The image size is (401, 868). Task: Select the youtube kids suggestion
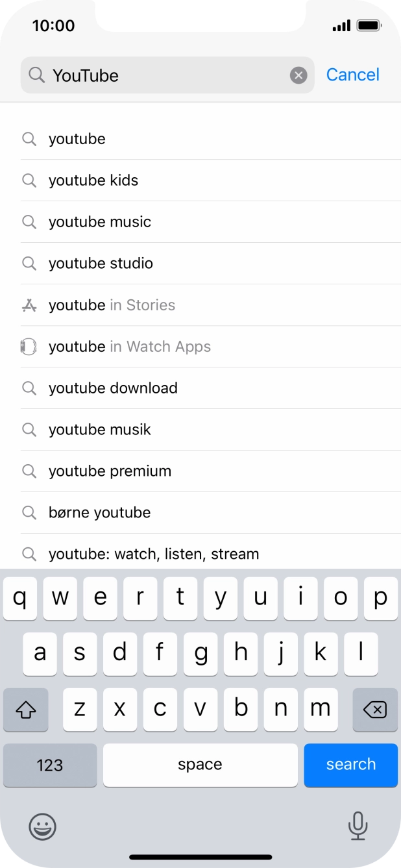click(x=93, y=180)
